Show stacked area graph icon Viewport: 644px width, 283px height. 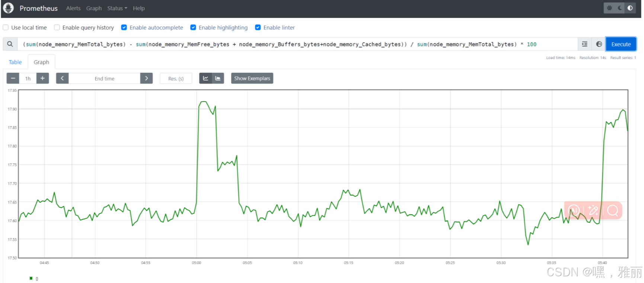tap(218, 78)
